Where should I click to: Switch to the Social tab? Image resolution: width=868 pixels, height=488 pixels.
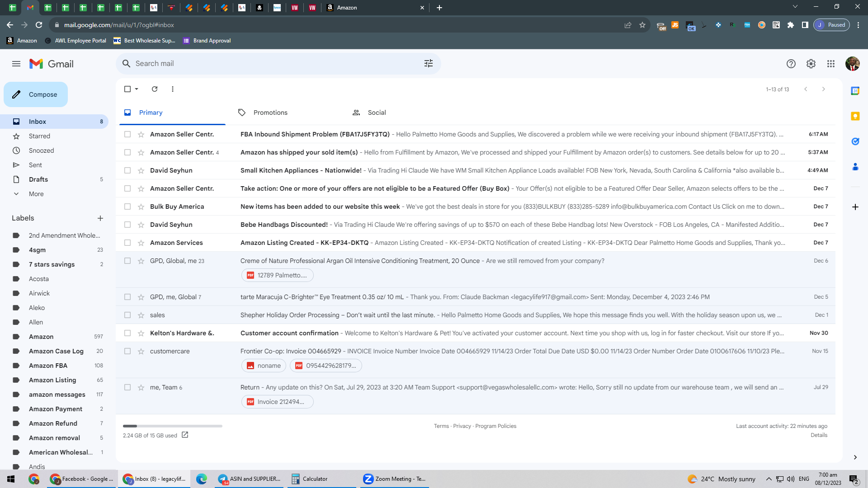tap(401, 113)
